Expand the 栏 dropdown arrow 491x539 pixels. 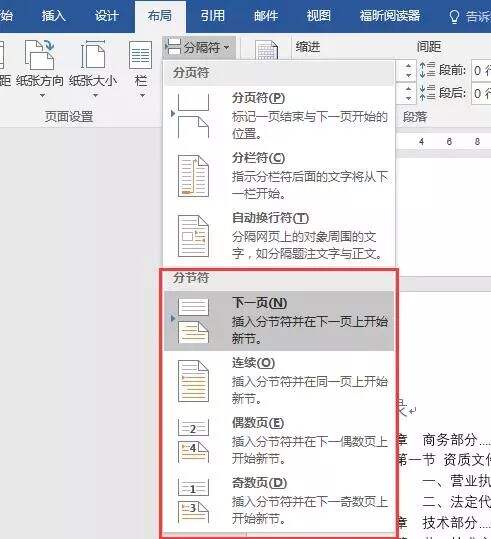coord(142,96)
